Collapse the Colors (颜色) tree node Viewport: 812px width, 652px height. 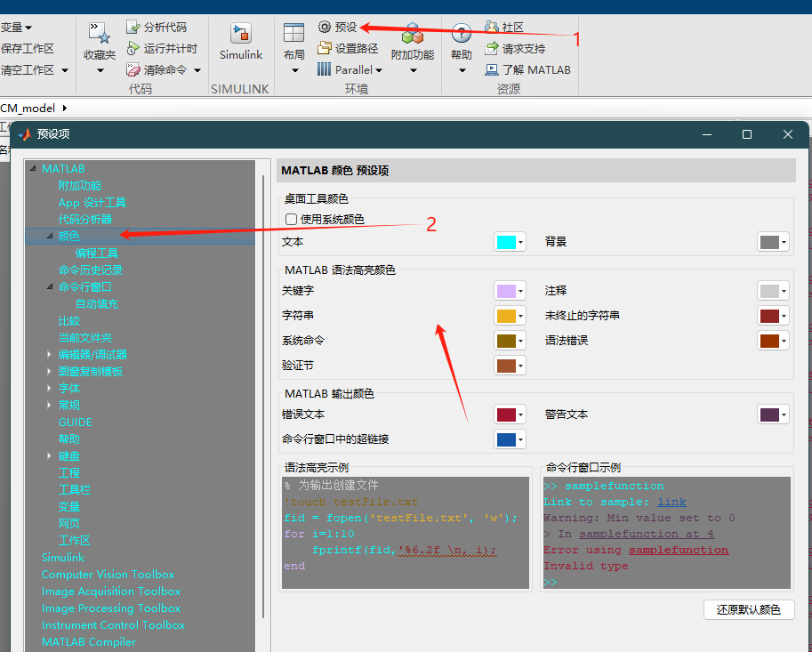tap(50, 236)
